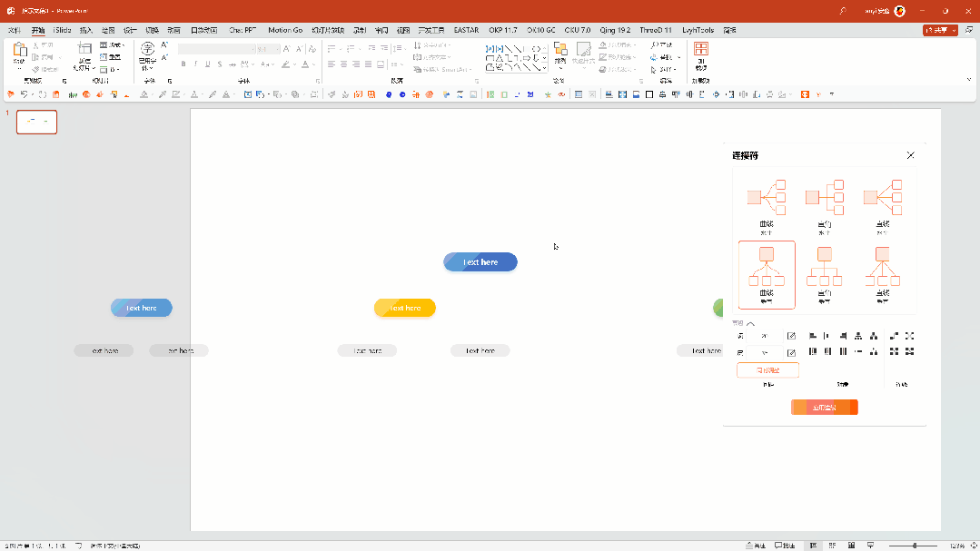Screen dimensions: 980x551
Task: Click the New Slide icon
Action: [84, 49]
